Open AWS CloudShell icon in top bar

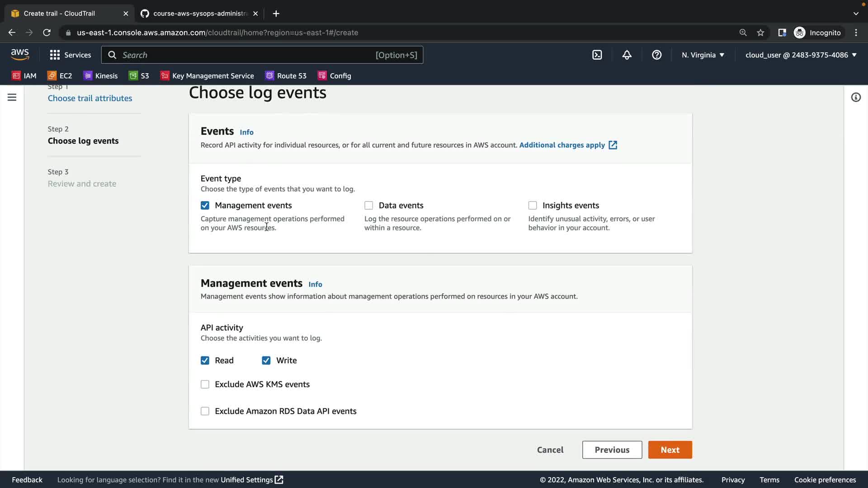coord(597,55)
